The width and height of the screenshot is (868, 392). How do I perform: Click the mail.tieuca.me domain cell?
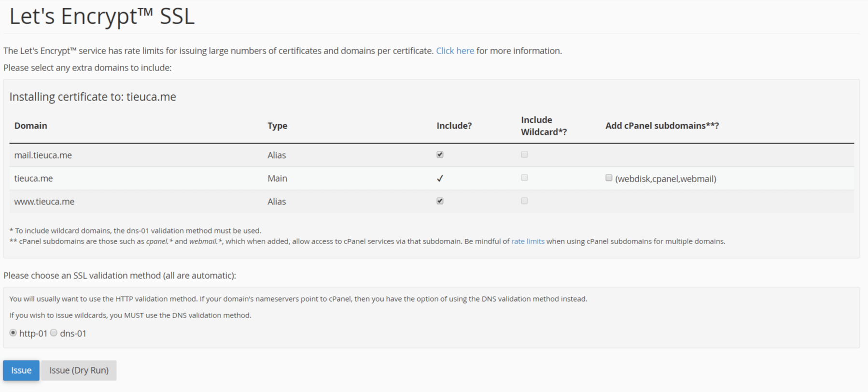(x=43, y=155)
